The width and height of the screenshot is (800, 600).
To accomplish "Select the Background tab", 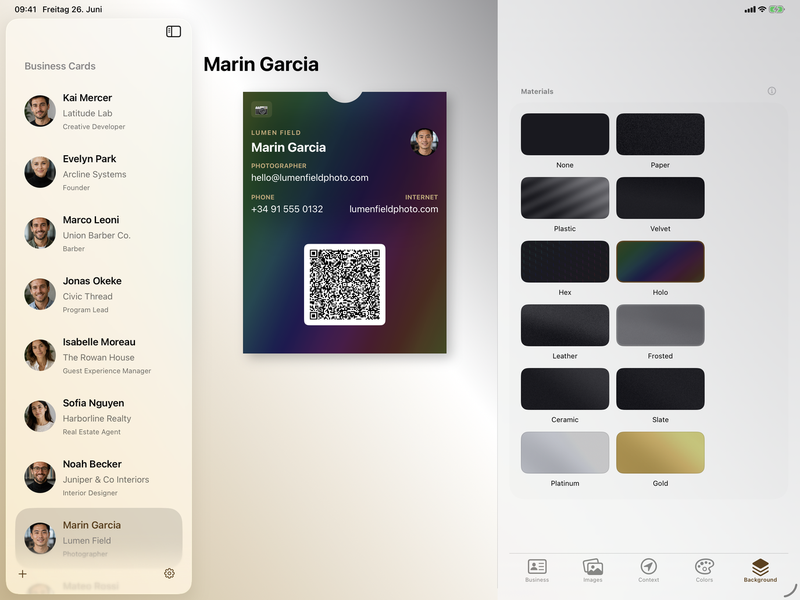I will [760, 570].
